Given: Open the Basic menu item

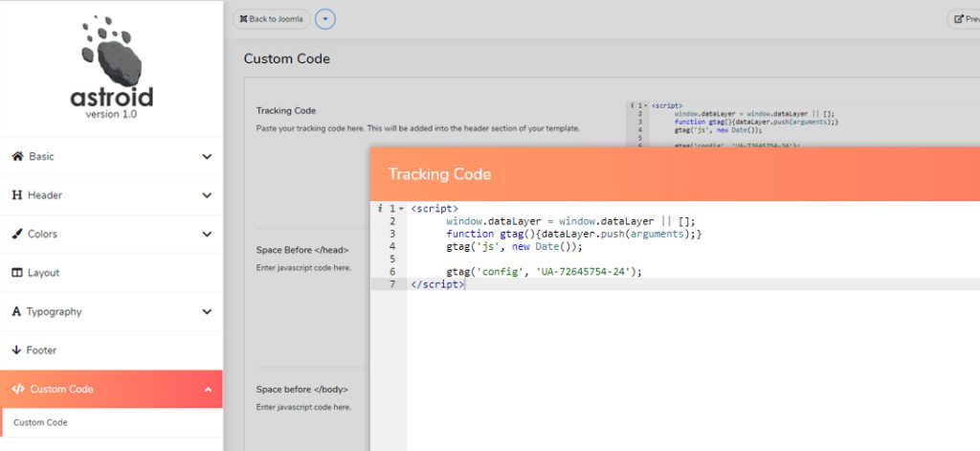Looking at the screenshot, I should tap(111, 156).
